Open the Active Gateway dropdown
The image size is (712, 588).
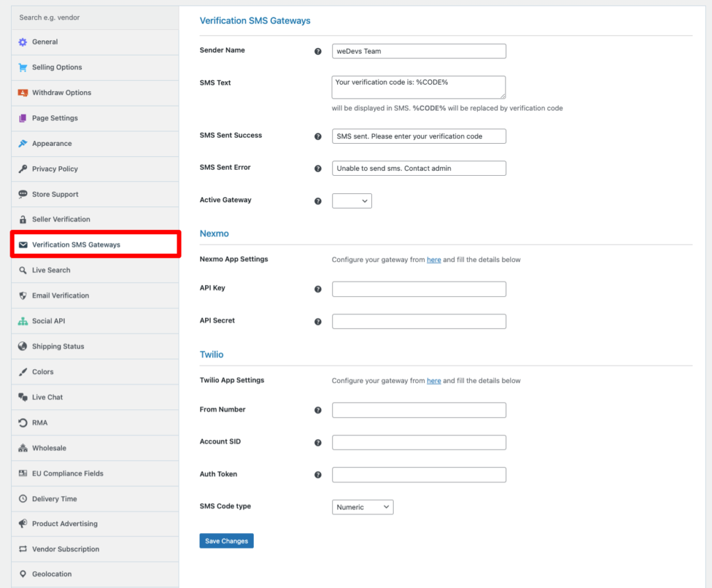pos(352,201)
